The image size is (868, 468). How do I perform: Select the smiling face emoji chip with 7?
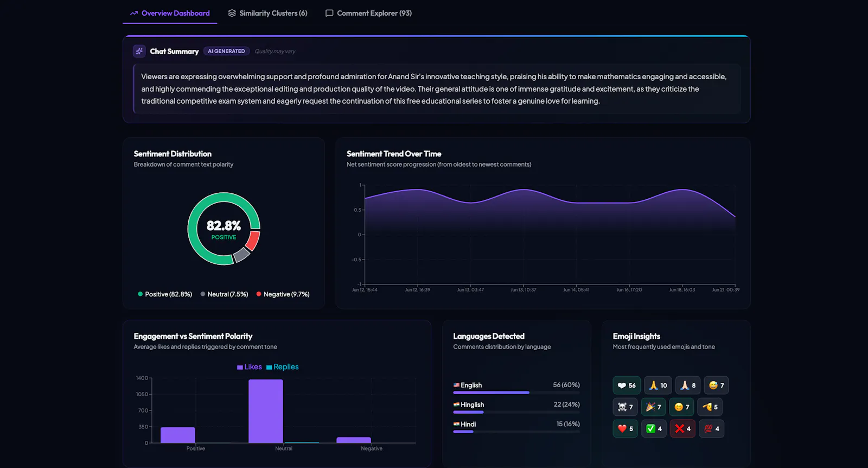(681, 407)
